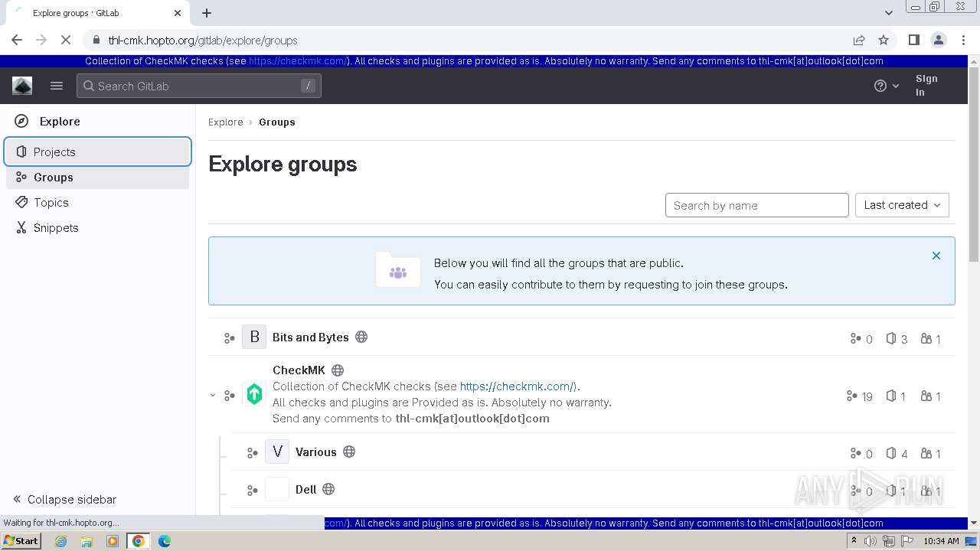Click the globe icon next to Bits and Bytes

click(361, 337)
